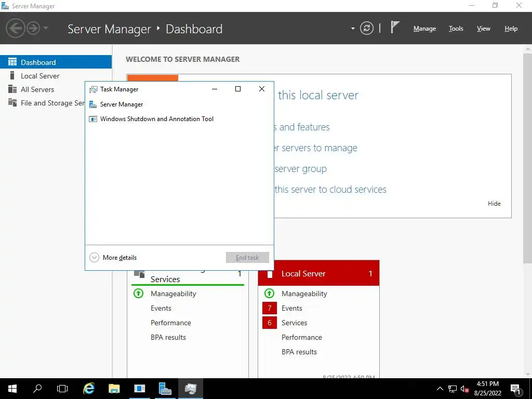The height and width of the screenshot is (399, 532).
Task: Click the dashboard vertical scrollbar
Action: tap(528, 158)
